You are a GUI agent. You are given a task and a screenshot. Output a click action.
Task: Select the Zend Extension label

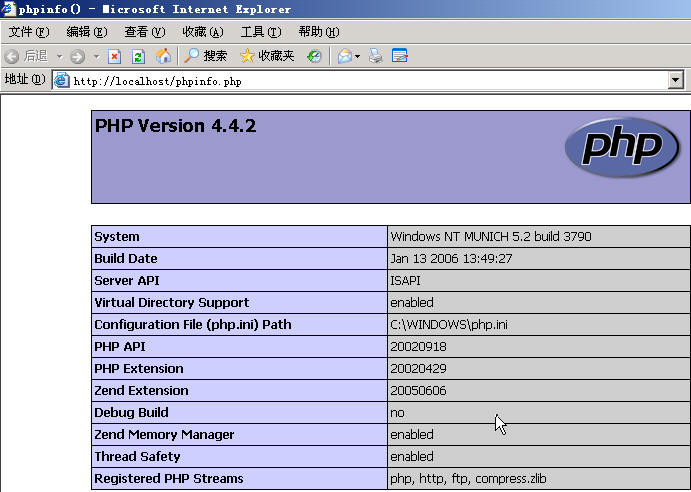[141, 391]
